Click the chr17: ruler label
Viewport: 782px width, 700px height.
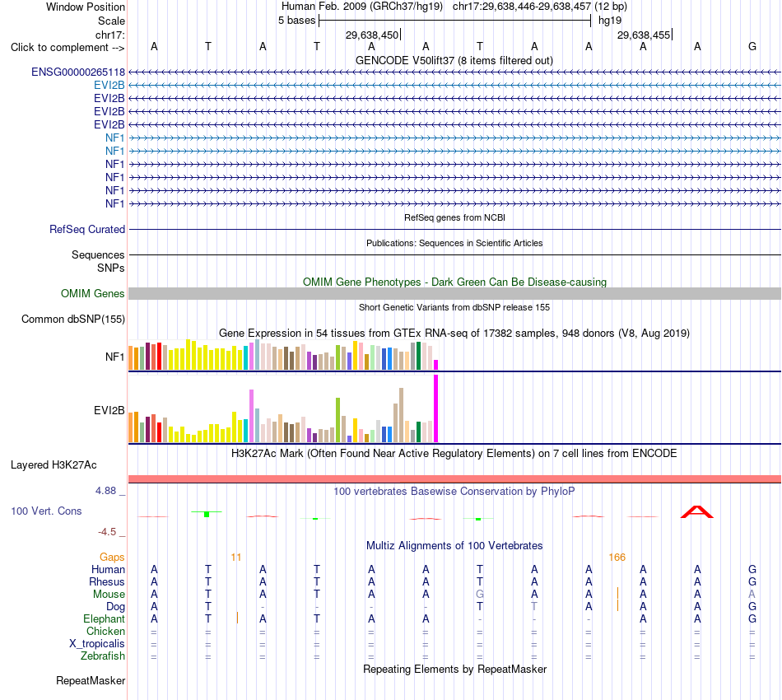point(110,35)
